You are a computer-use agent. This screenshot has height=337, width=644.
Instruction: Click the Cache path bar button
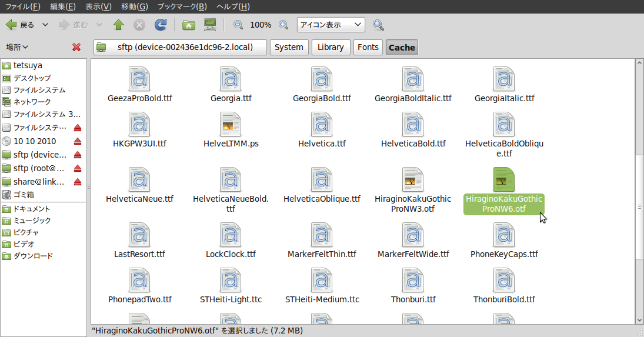402,47
